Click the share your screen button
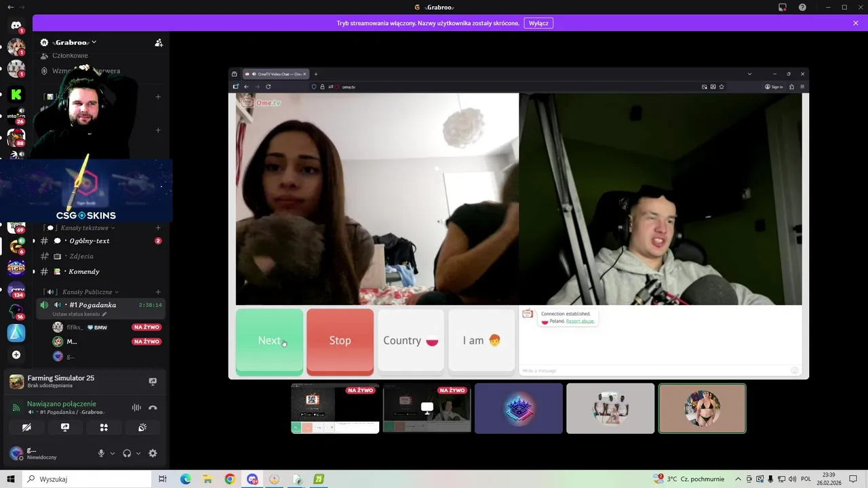868x488 pixels. coord(65,428)
